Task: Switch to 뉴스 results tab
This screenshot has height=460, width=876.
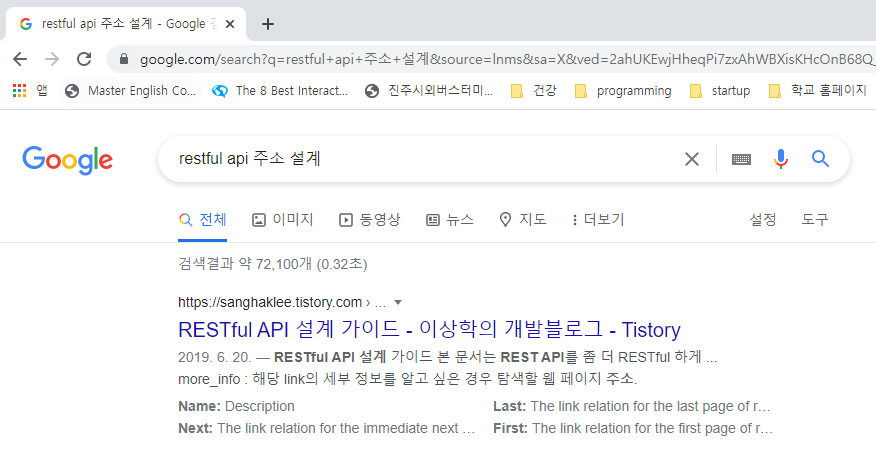Action: (x=450, y=220)
